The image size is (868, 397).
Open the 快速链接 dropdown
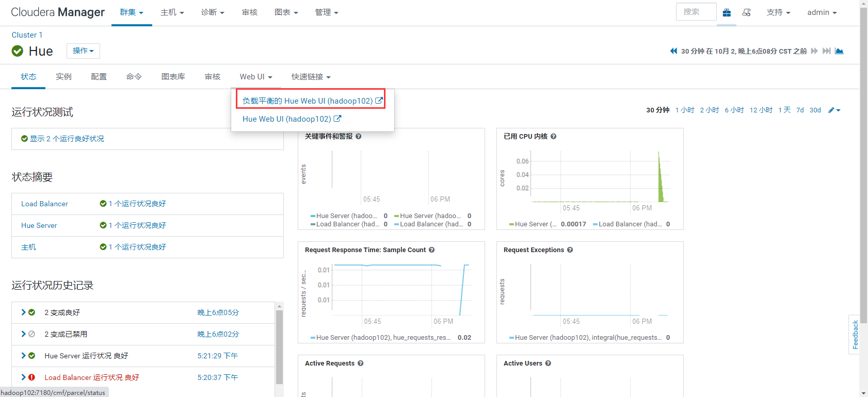coord(311,77)
